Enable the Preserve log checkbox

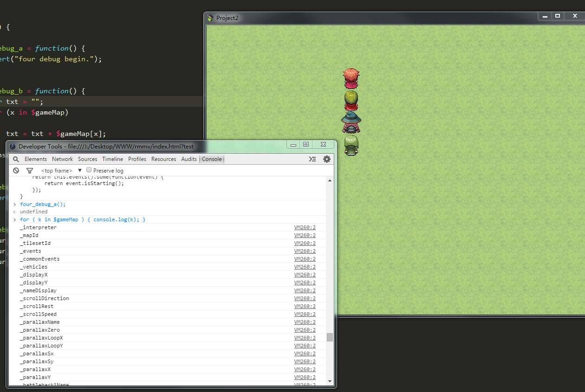click(x=89, y=170)
